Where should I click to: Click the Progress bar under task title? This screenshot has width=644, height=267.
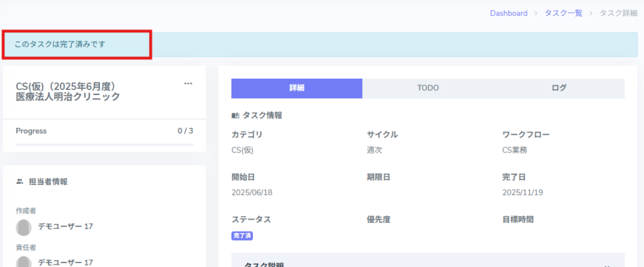[104, 145]
